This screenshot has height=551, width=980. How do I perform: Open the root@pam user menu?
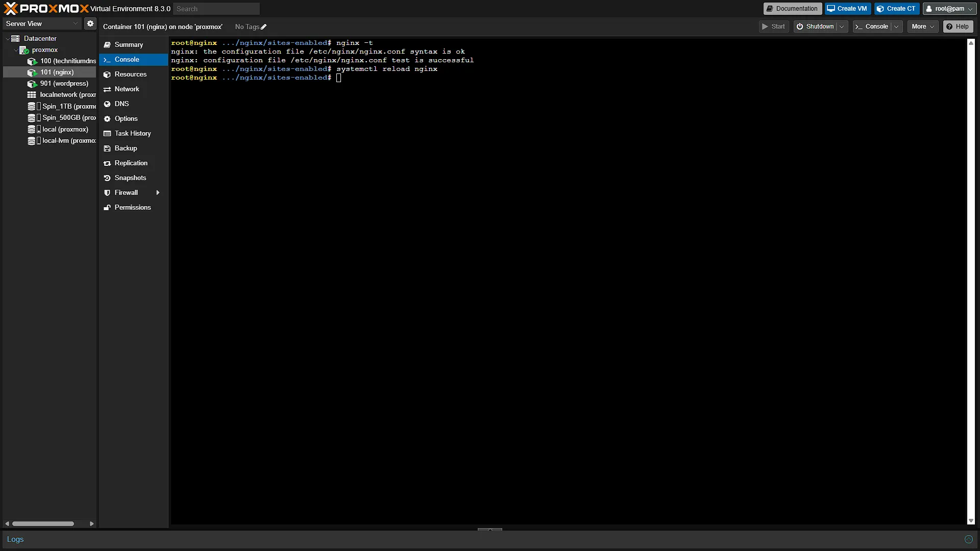point(949,9)
